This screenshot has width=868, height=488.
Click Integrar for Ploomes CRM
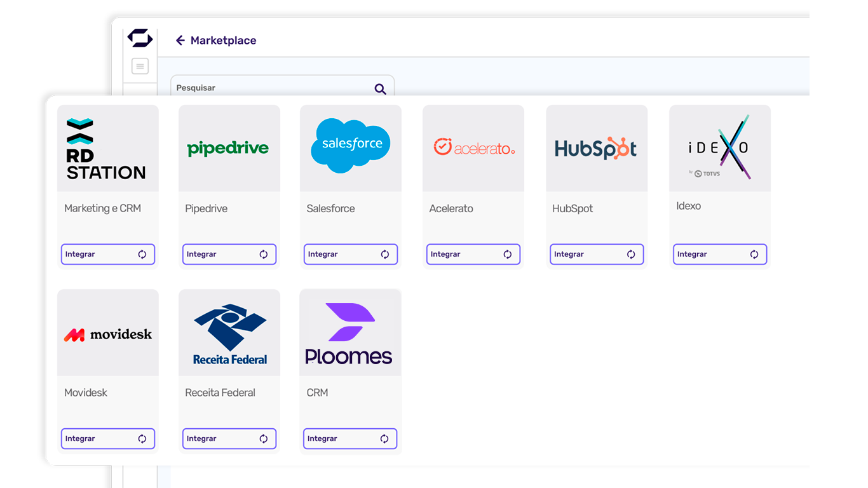[x=350, y=438]
